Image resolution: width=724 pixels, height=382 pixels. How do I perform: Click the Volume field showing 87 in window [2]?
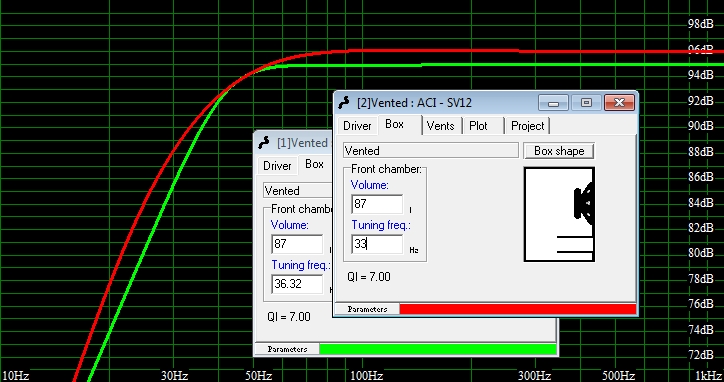[377, 204]
